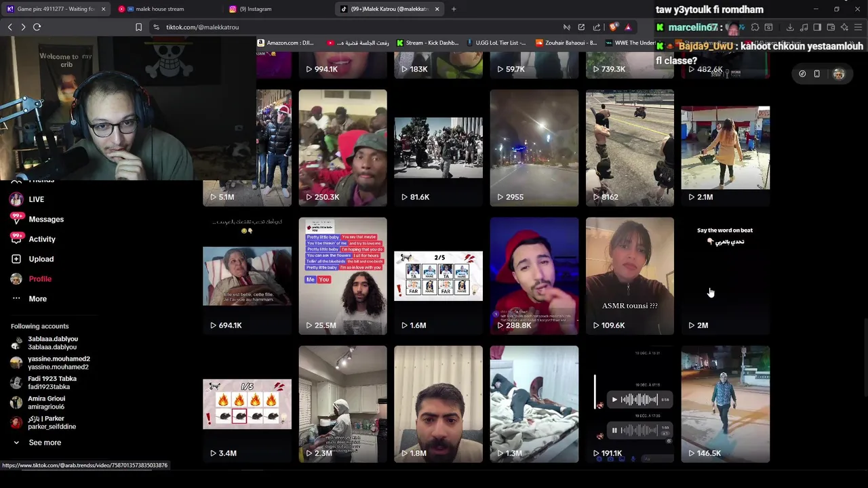Open the 2/5 quiz video with 1.6M views
This screenshot has width=868, height=488.
coord(438,276)
